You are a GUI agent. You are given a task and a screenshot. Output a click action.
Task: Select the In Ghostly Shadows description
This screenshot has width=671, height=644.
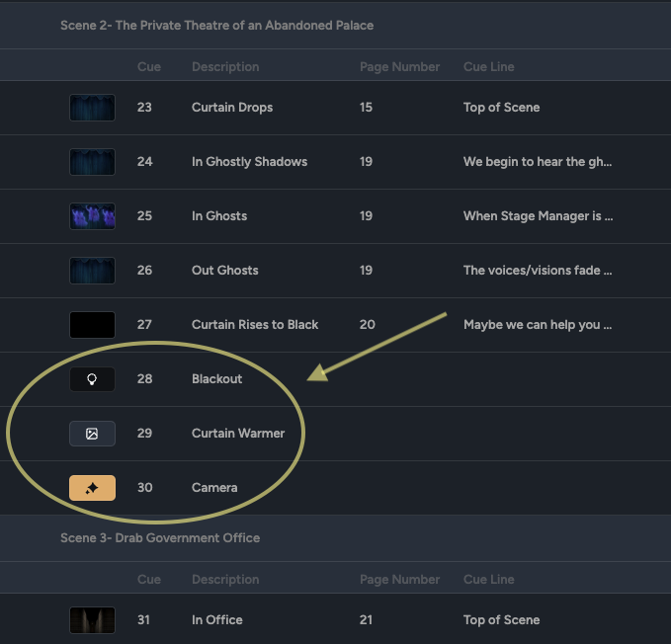[x=249, y=162]
